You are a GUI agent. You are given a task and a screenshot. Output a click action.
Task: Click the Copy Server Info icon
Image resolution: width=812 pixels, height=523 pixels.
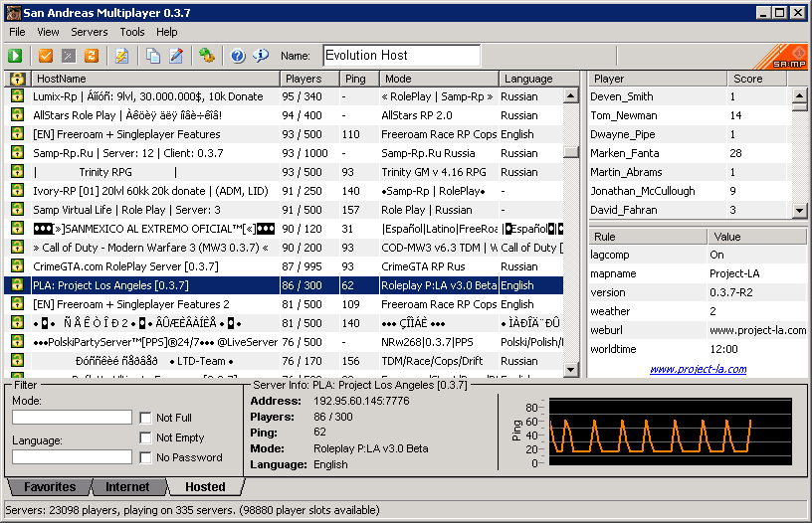[x=153, y=56]
